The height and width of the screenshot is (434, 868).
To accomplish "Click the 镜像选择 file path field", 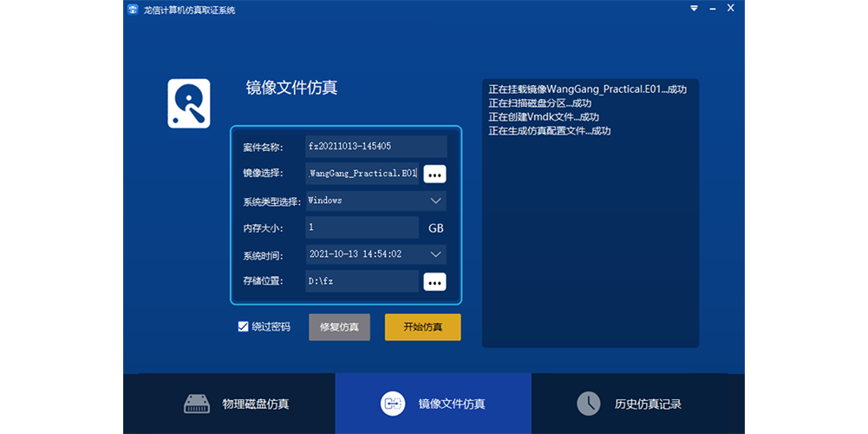I will tap(362, 174).
